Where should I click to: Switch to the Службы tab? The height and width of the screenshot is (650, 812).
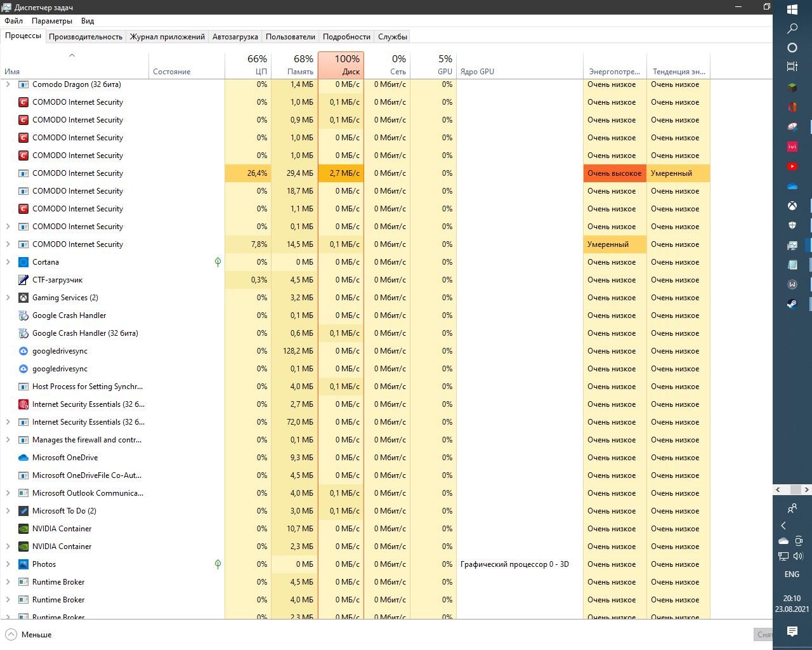(x=393, y=37)
